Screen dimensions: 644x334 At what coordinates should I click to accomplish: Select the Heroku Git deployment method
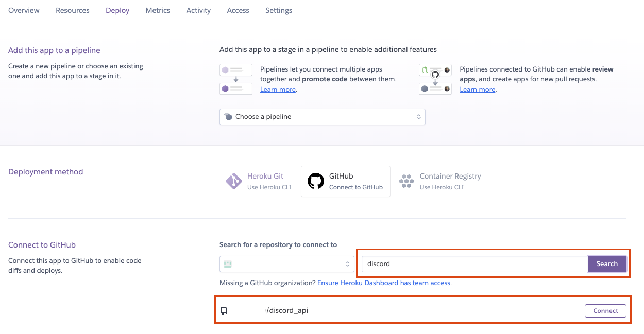(259, 181)
